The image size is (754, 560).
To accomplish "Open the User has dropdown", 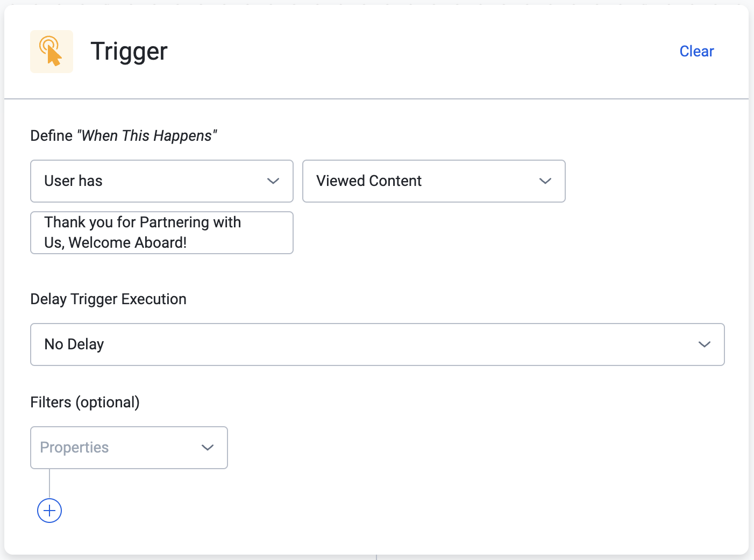I will 162,181.
